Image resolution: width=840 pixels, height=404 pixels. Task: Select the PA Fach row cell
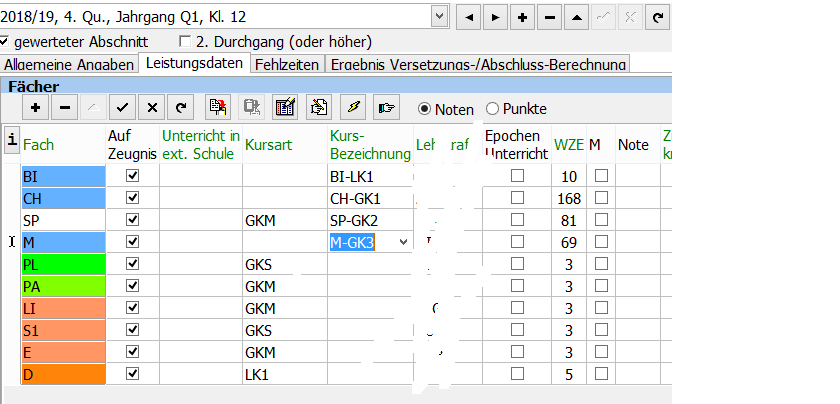point(63,286)
